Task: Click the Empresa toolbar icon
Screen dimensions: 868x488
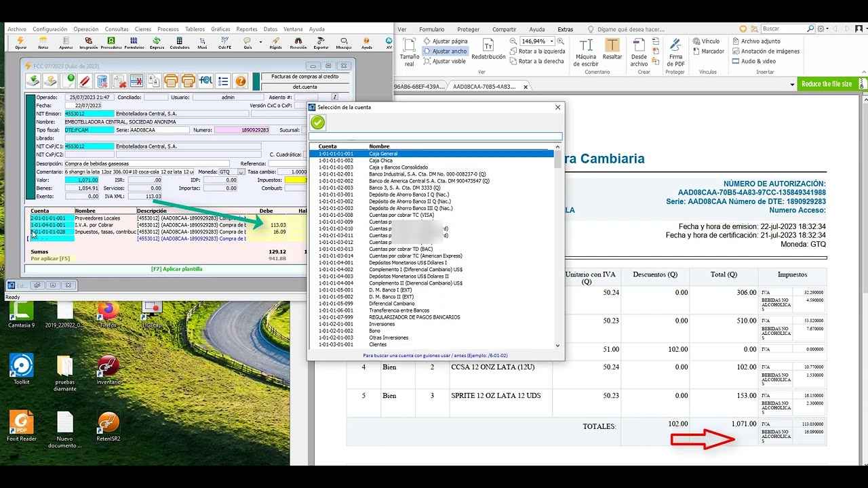Action: 157,43
